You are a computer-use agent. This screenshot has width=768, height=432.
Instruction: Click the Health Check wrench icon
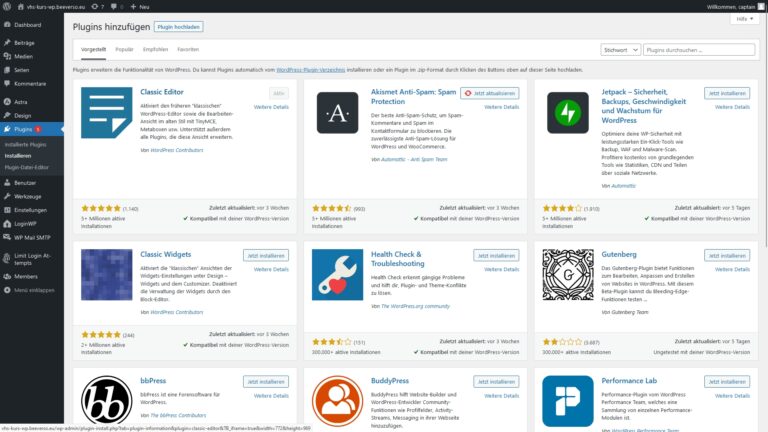click(x=337, y=275)
